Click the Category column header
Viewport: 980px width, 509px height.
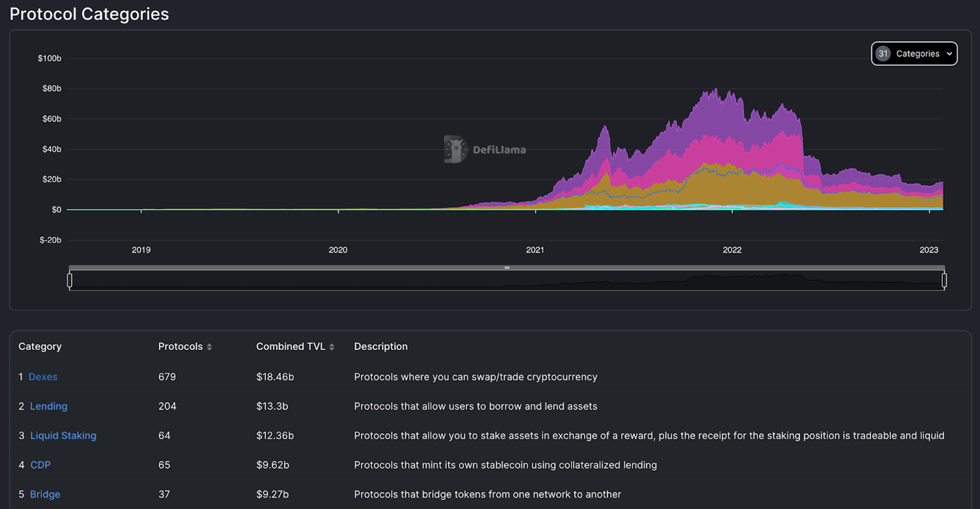click(40, 346)
